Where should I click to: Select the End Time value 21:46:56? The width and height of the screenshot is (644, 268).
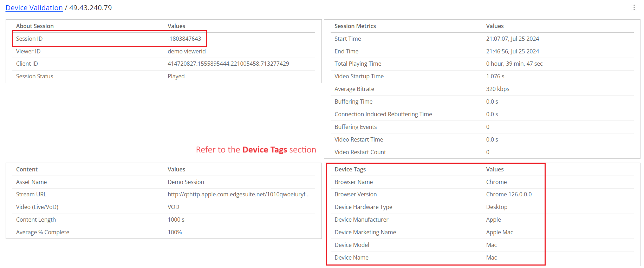(x=512, y=51)
